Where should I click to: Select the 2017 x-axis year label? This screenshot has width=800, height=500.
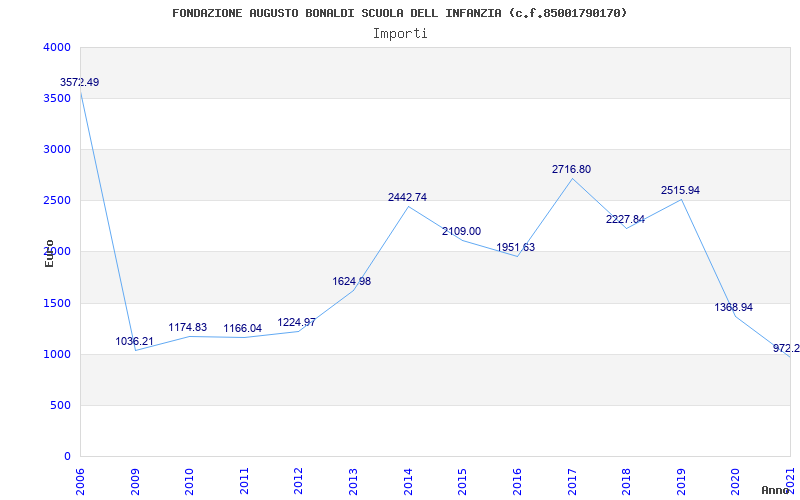(571, 482)
